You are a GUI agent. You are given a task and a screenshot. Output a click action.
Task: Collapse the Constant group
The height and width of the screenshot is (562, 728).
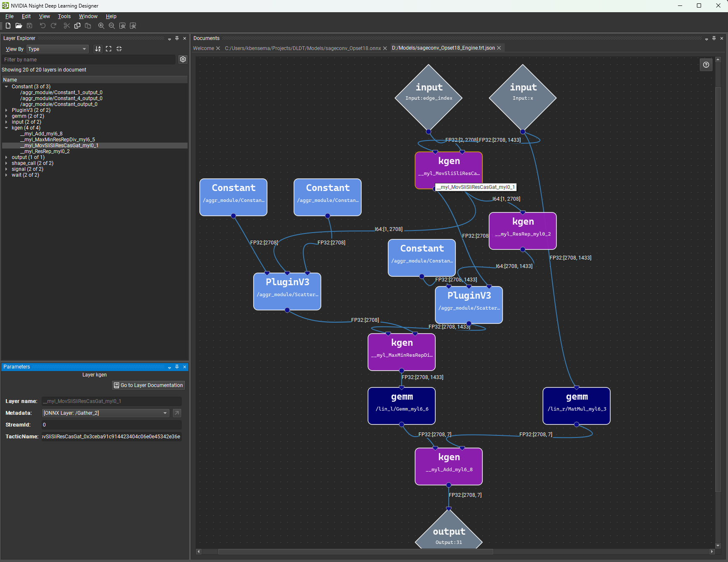[x=6, y=87]
